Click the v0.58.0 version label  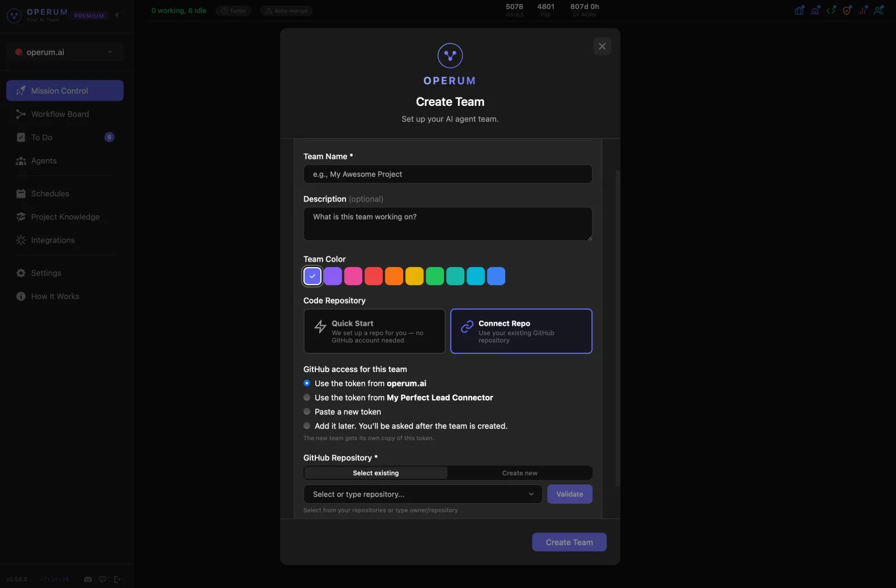[x=17, y=580]
